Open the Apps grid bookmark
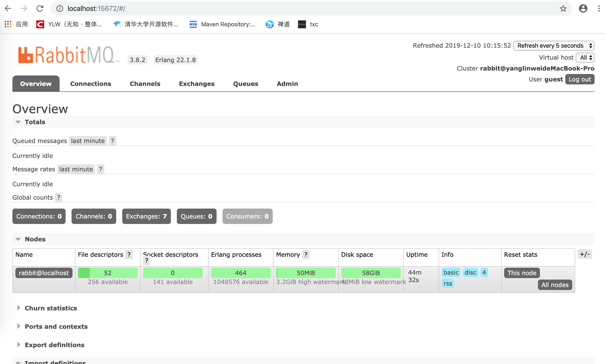 (16, 24)
